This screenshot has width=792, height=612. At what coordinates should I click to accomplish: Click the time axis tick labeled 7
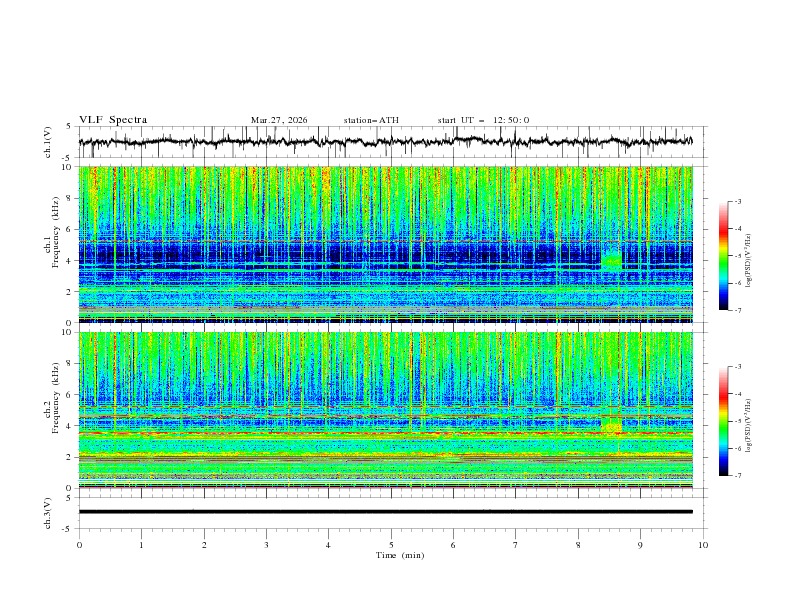(516, 545)
